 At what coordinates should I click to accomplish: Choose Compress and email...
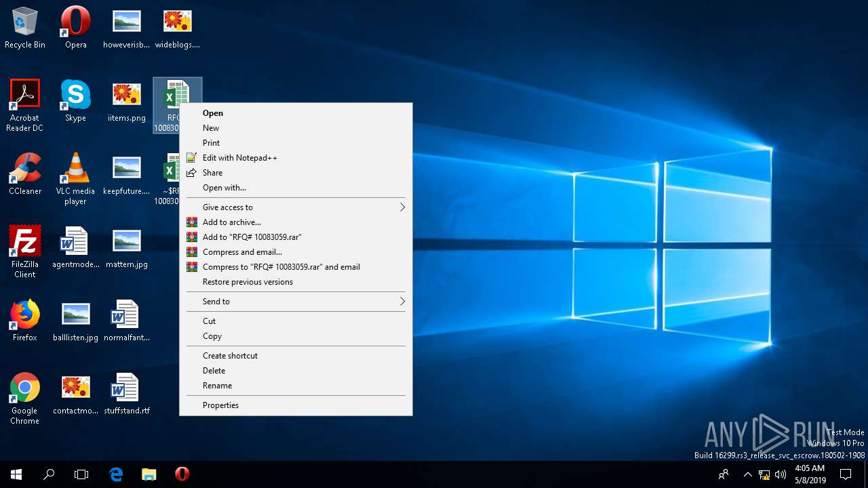(x=296, y=252)
